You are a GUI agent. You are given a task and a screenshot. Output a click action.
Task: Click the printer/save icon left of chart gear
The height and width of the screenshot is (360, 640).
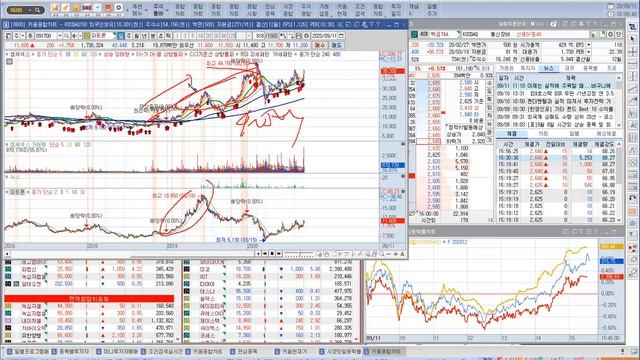click(x=299, y=36)
